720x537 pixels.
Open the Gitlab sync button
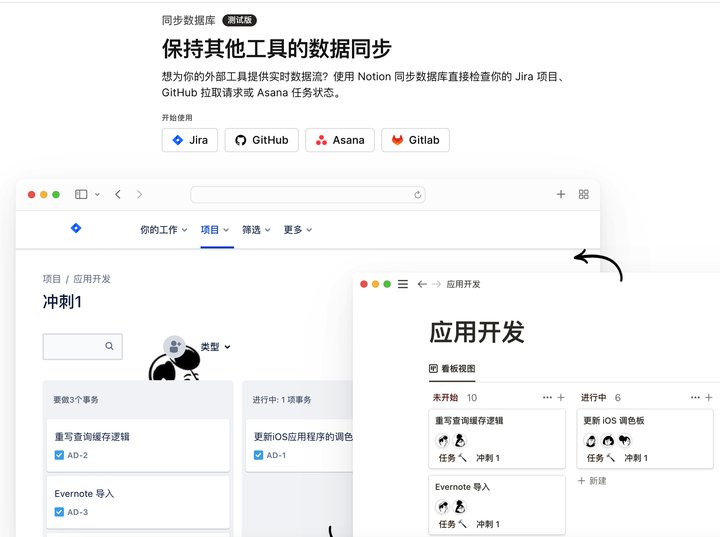[x=415, y=140]
